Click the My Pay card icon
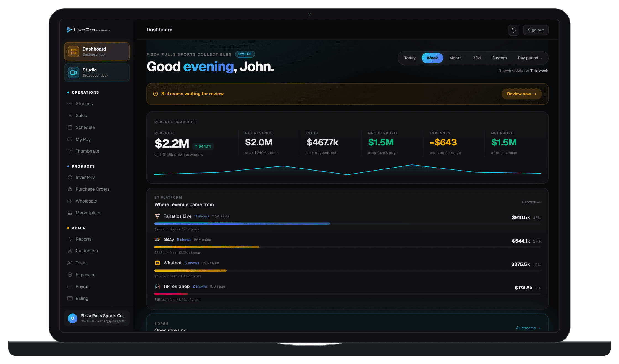The height and width of the screenshot is (364, 619). click(70, 139)
